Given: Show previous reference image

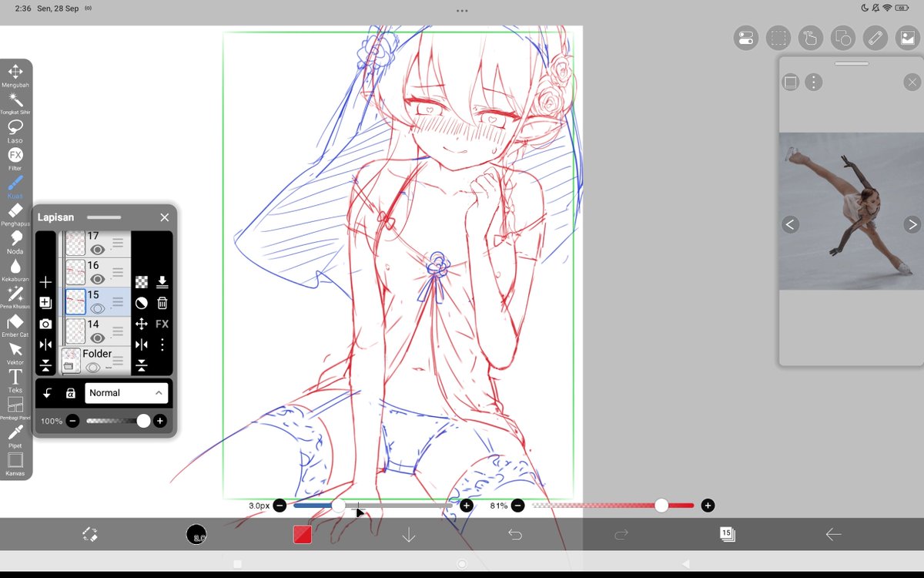Looking at the screenshot, I should pos(790,225).
